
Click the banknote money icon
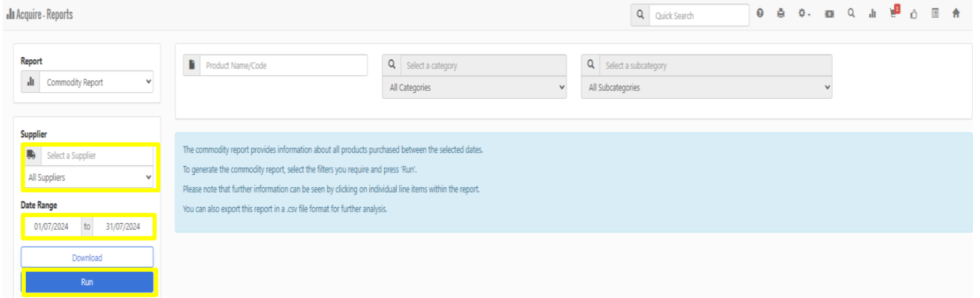[x=829, y=14]
